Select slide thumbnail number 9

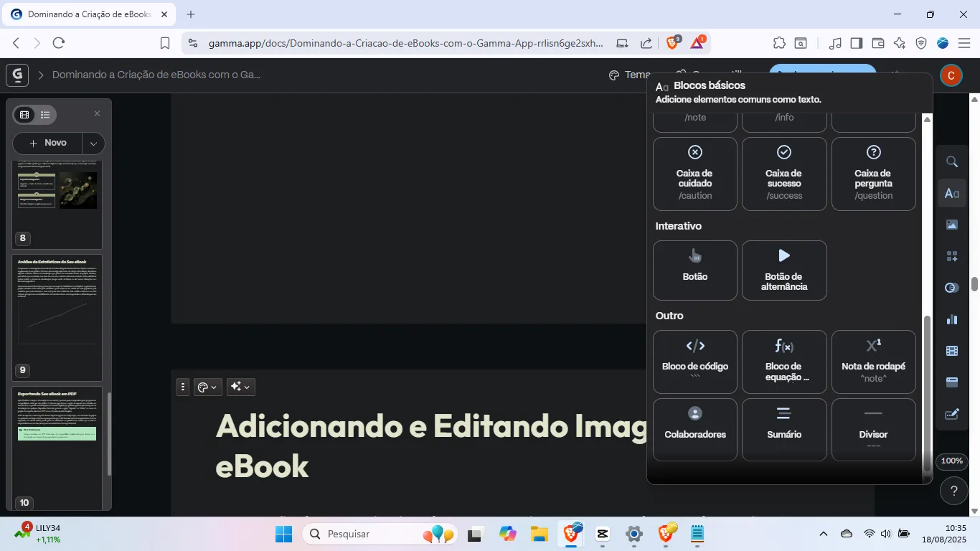tap(57, 317)
